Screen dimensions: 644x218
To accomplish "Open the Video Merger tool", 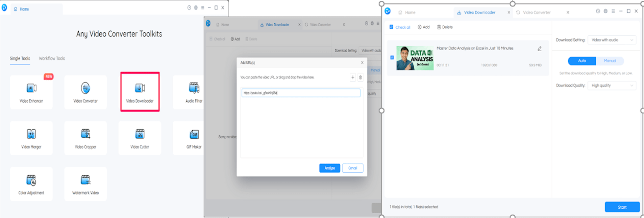I will [31, 138].
